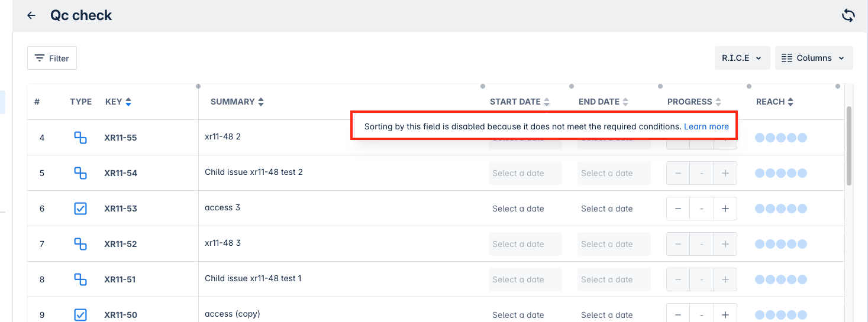Select a start date for XR11-53
Viewport: 868px width, 322px height.
tap(518, 209)
